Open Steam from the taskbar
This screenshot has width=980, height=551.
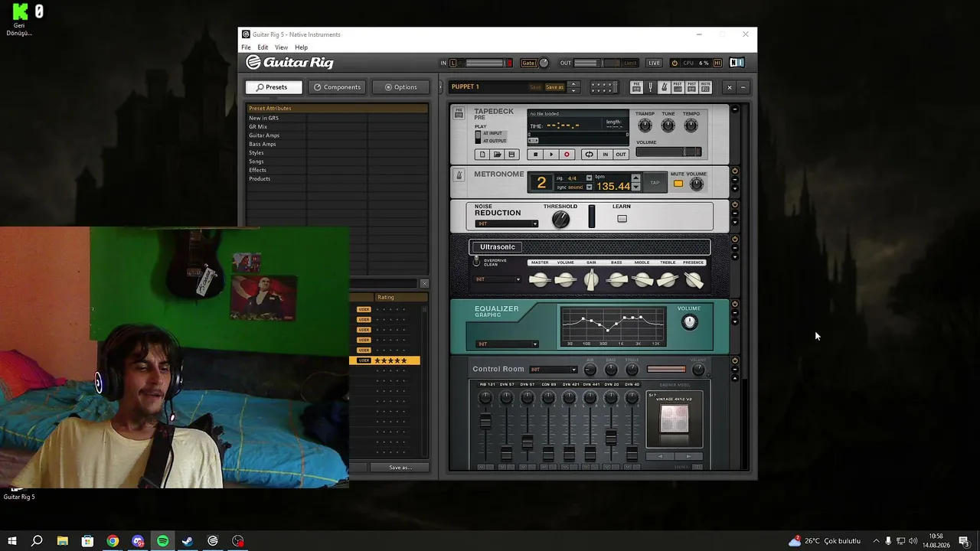(x=188, y=541)
